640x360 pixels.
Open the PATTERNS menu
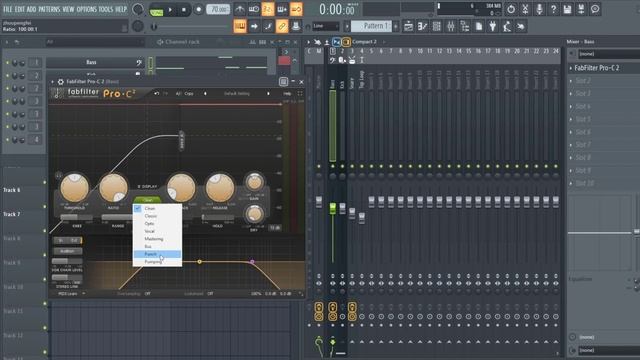click(x=49, y=9)
